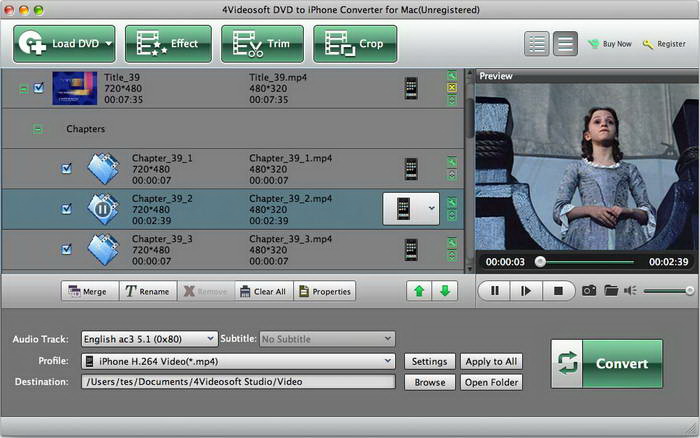Screen dimensions: 700x438
Task: Open the Effect editing tool
Action: 168,44
